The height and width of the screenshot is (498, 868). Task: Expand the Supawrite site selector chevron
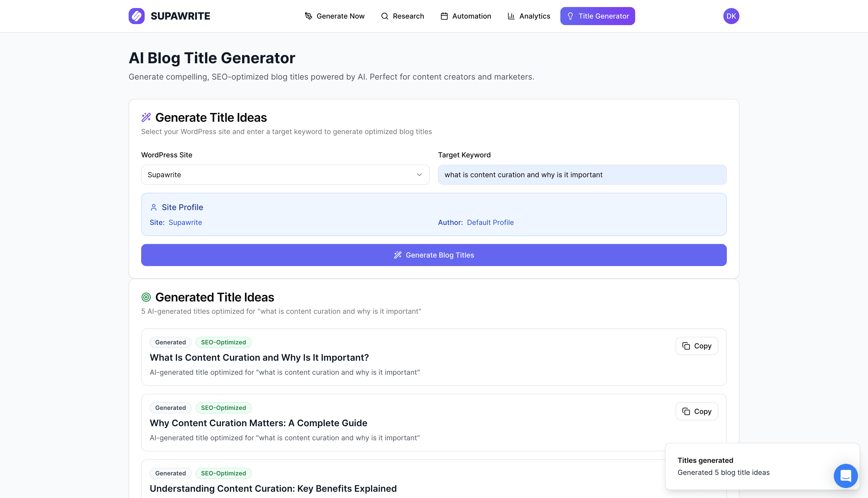pyautogui.click(x=419, y=174)
